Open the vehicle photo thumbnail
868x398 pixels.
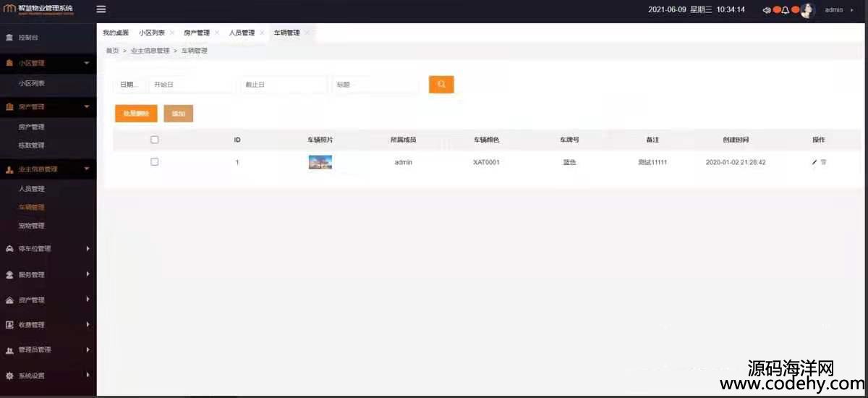(320, 162)
